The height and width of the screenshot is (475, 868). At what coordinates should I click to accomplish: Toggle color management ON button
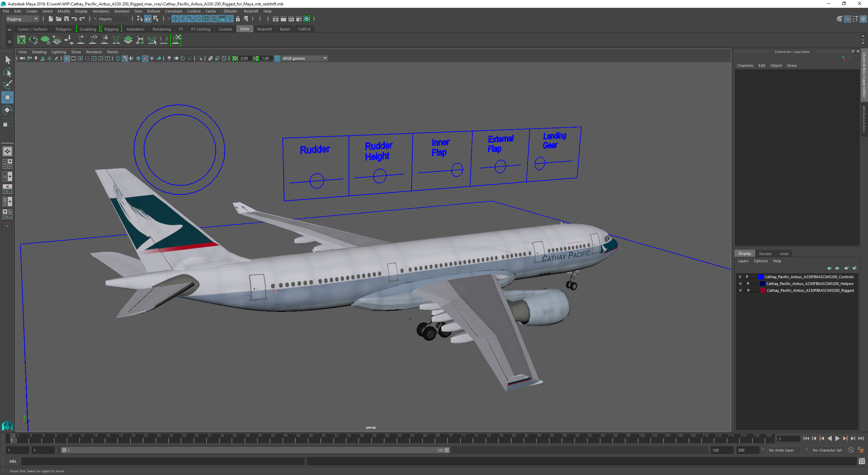[x=277, y=58]
